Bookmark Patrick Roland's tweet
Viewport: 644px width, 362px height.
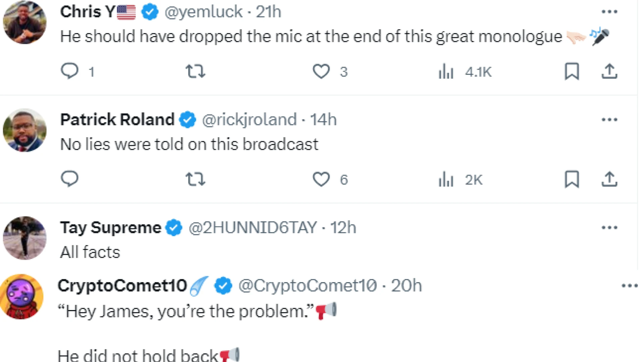(572, 179)
